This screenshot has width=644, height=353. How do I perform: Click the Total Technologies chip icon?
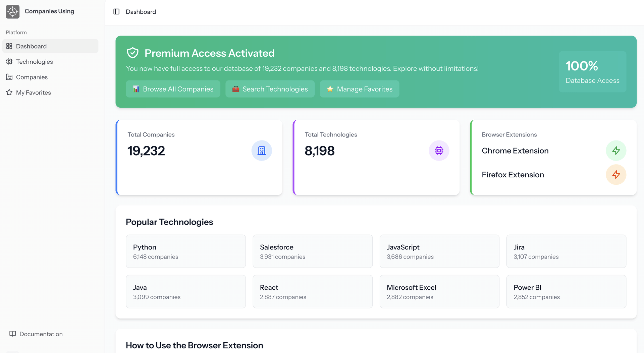[439, 151]
